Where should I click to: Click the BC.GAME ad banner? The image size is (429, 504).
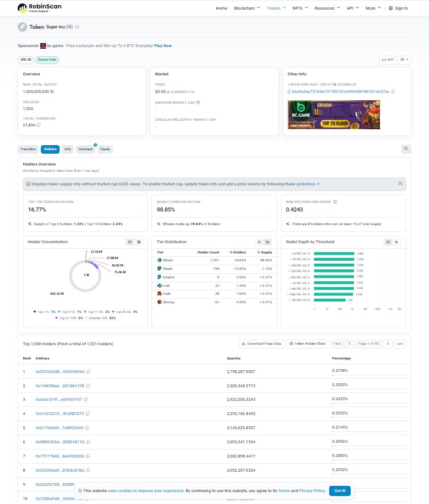(x=334, y=115)
